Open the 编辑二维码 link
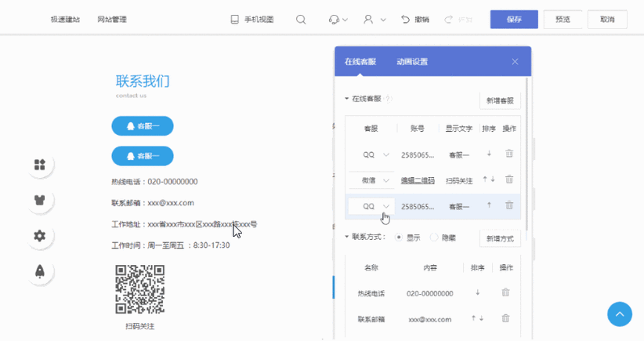 (418, 180)
